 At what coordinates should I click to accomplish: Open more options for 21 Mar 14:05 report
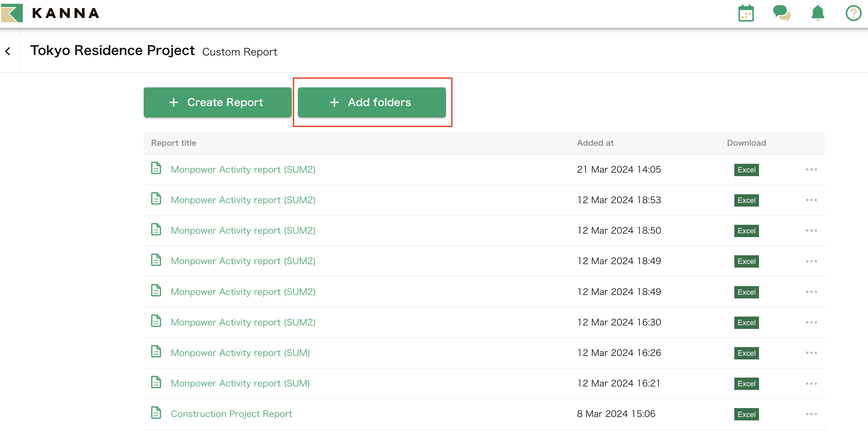coord(811,170)
